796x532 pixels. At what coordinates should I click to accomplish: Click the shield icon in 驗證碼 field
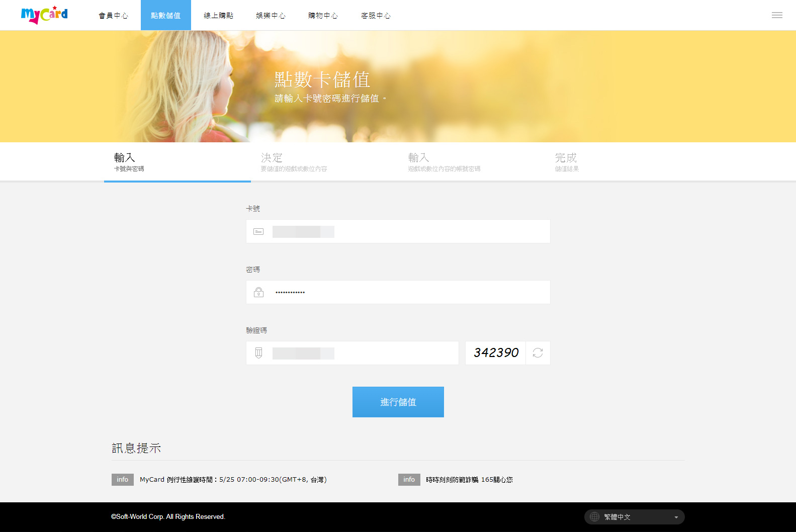coord(258,353)
